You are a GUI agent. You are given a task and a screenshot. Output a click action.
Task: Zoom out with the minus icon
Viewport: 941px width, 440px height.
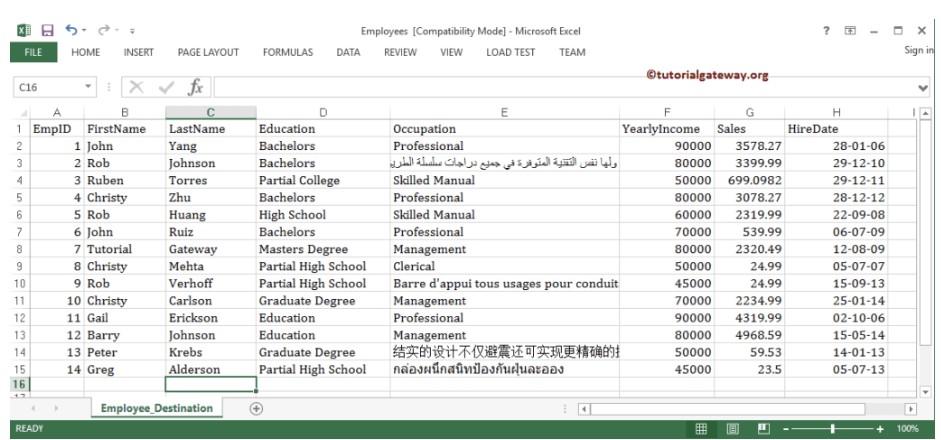pos(786,429)
